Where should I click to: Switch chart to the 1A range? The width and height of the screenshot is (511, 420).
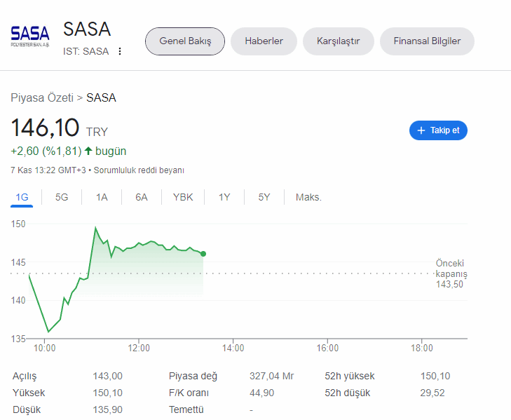pos(102,197)
